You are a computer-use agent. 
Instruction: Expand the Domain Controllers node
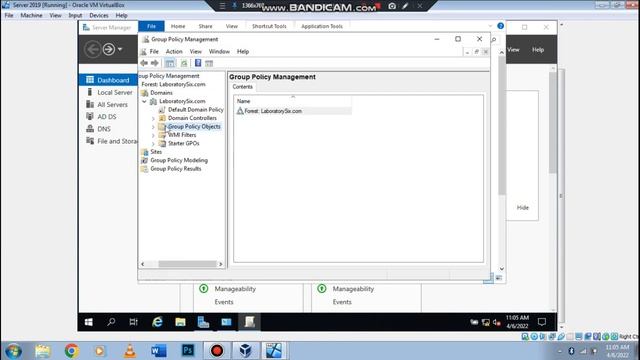[x=153, y=118]
